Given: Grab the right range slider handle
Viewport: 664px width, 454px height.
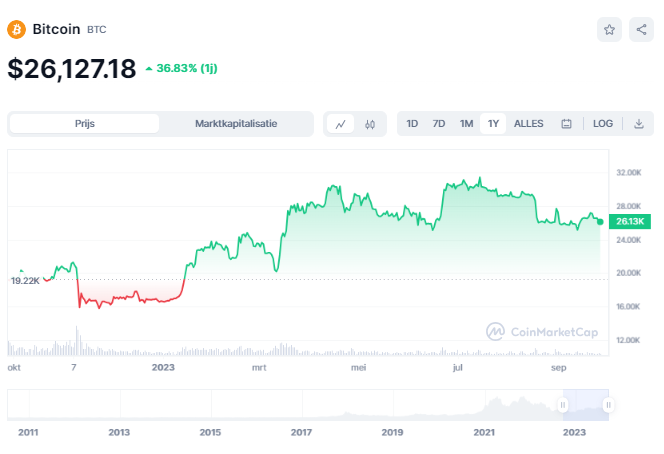Looking at the screenshot, I should [608, 405].
